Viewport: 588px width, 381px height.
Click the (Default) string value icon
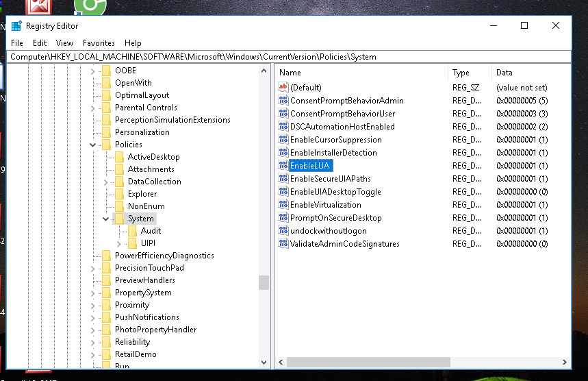tap(283, 87)
